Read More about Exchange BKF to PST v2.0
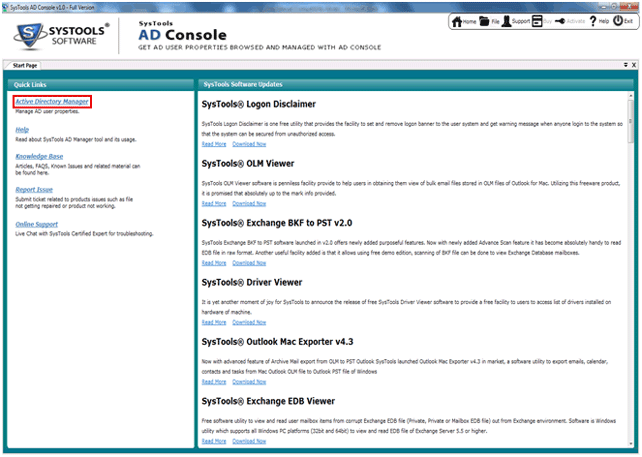The width and height of the screenshot is (642, 457). [214, 263]
